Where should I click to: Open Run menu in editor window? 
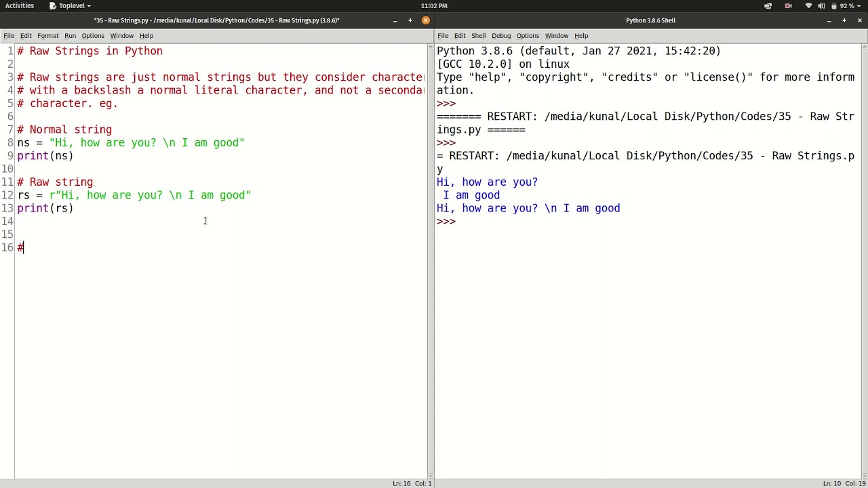(x=71, y=35)
